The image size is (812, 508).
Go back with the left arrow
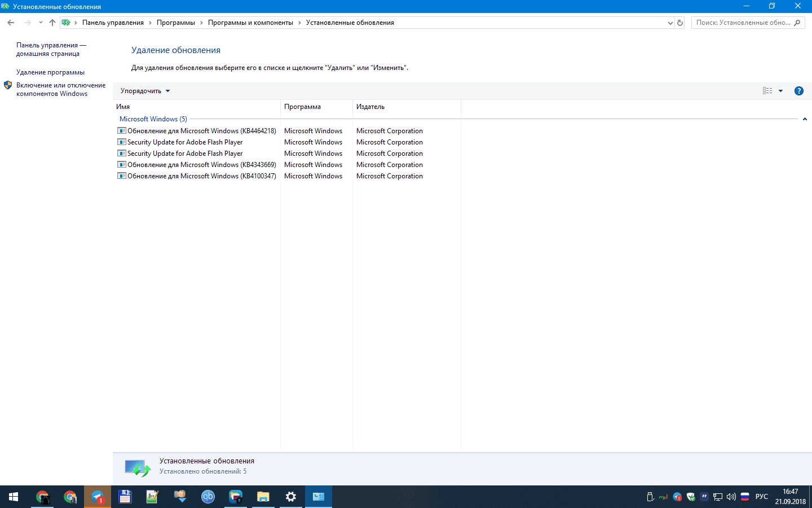point(11,23)
